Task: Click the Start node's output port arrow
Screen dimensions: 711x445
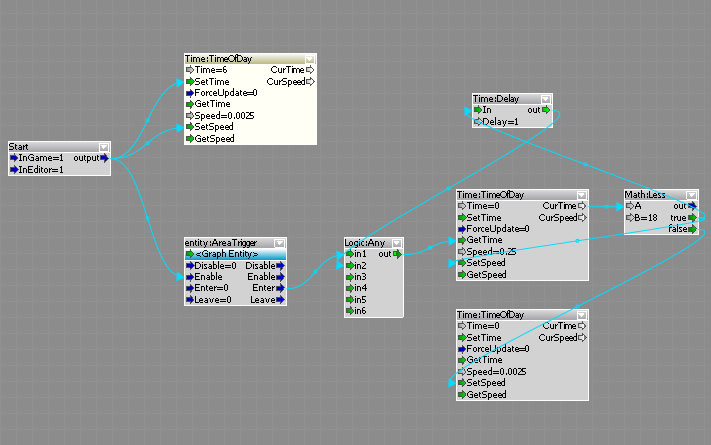Action: click(x=104, y=158)
